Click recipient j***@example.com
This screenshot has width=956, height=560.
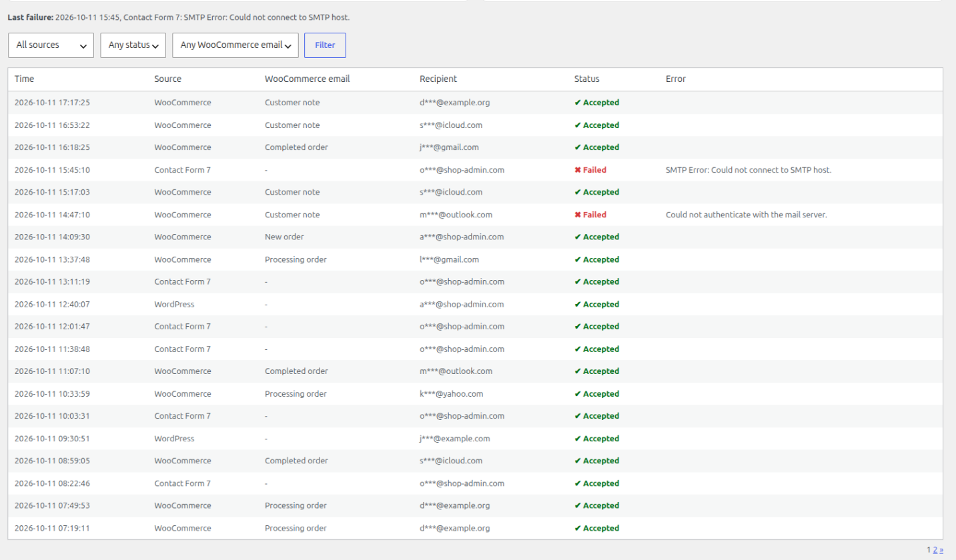(x=455, y=439)
